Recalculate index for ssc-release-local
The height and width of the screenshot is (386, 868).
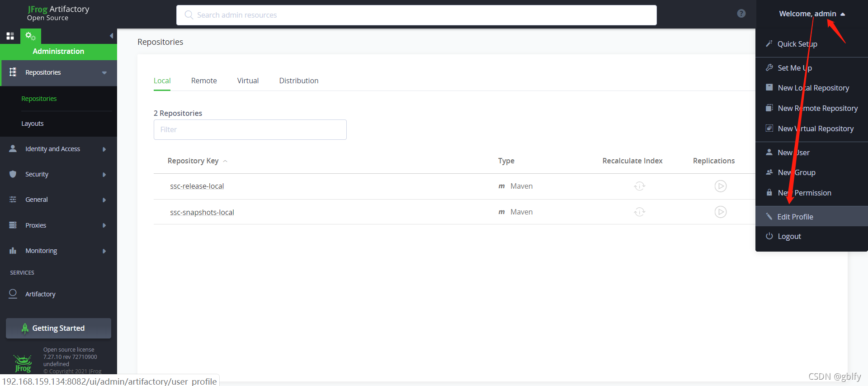[x=639, y=186]
